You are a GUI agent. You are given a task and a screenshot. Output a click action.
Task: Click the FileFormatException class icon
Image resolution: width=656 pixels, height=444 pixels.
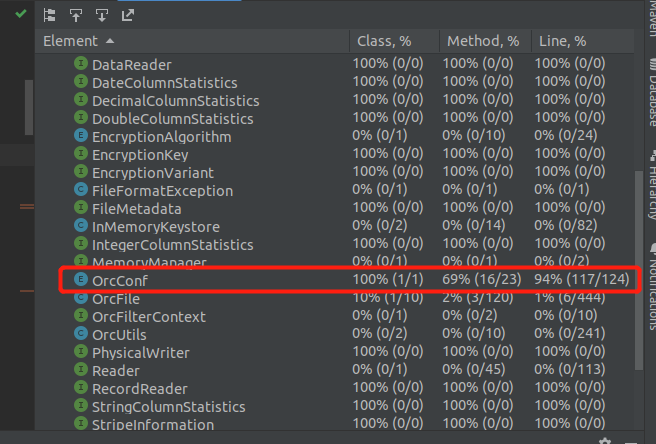click(81, 190)
